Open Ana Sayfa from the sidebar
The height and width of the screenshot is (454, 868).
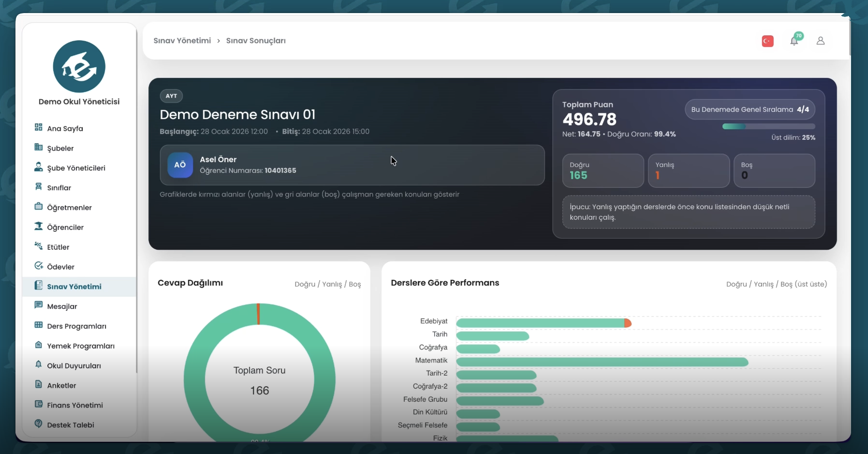pos(65,128)
